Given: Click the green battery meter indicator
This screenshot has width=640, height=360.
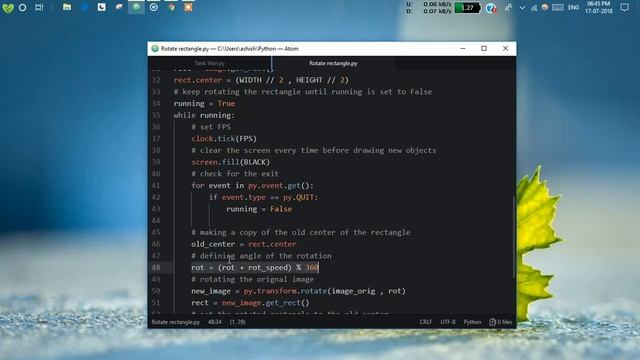Looking at the screenshot, I should (x=467, y=8).
